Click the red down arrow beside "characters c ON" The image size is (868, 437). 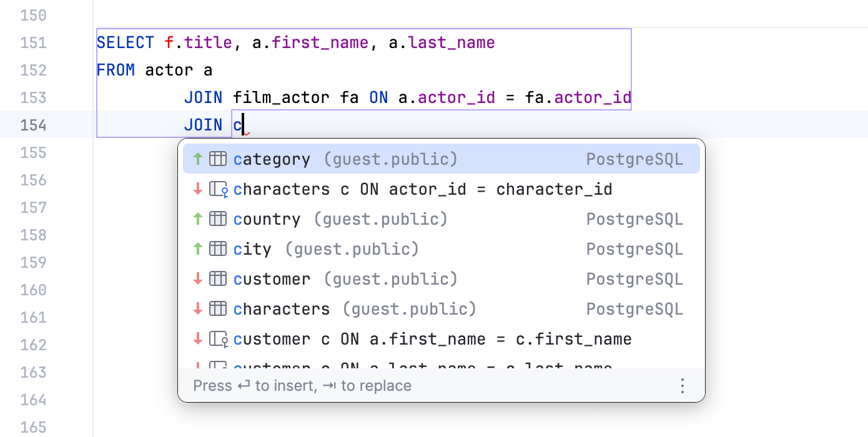click(x=199, y=189)
